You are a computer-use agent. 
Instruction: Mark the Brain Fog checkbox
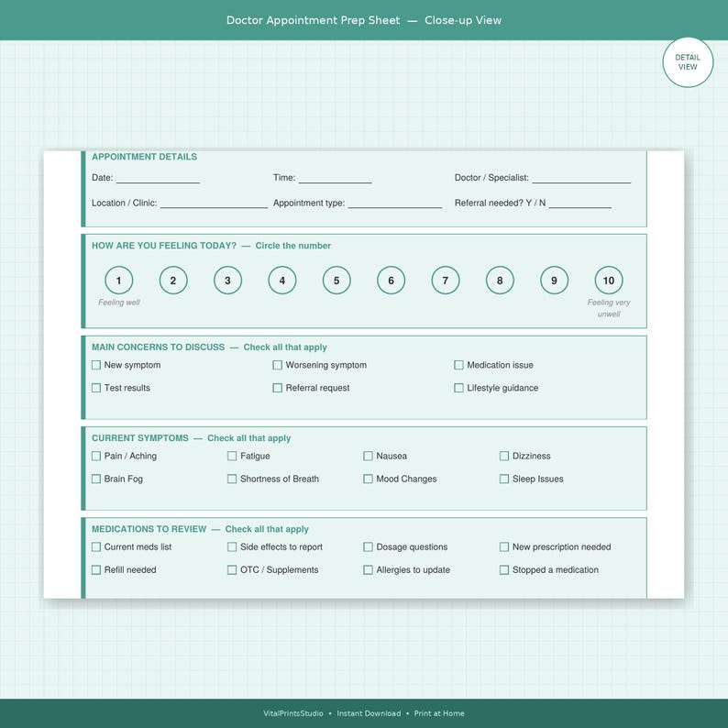(x=96, y=479)
